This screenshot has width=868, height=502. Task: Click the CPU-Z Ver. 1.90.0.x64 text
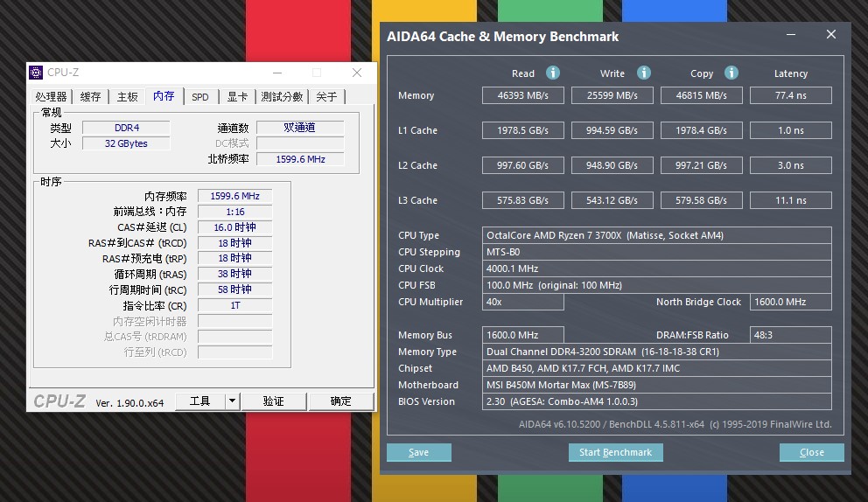[x=129, y=403]
